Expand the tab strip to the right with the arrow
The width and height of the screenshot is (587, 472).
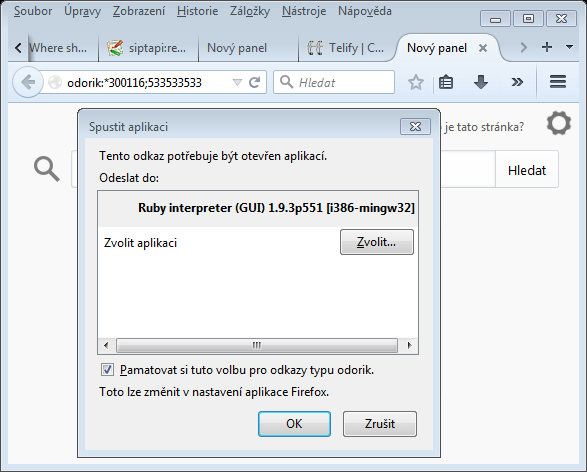(523, 47)
